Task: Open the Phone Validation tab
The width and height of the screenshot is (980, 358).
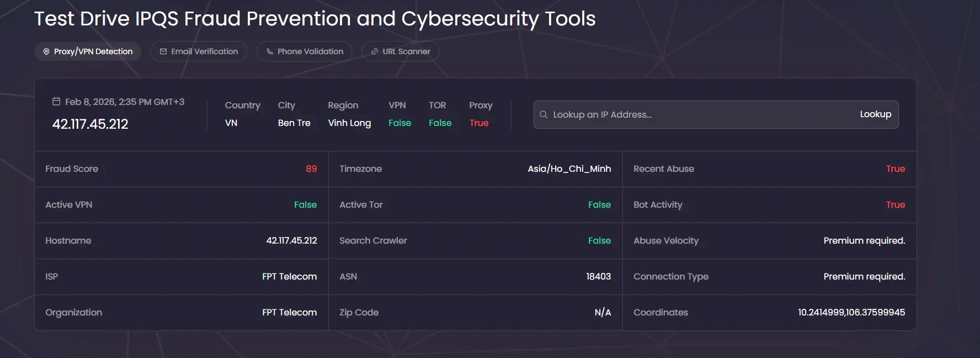Action: pos(305,51)
